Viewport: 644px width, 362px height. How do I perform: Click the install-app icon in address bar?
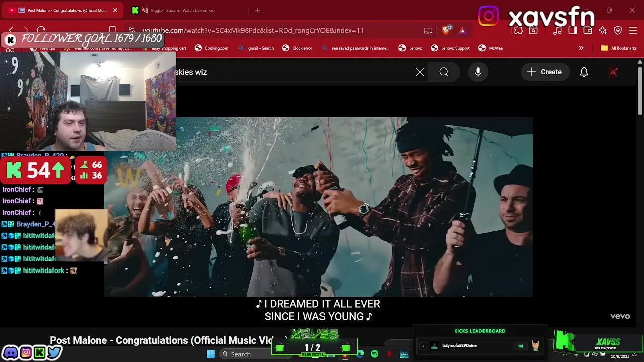pyautogui.click(x=428, y=30)
